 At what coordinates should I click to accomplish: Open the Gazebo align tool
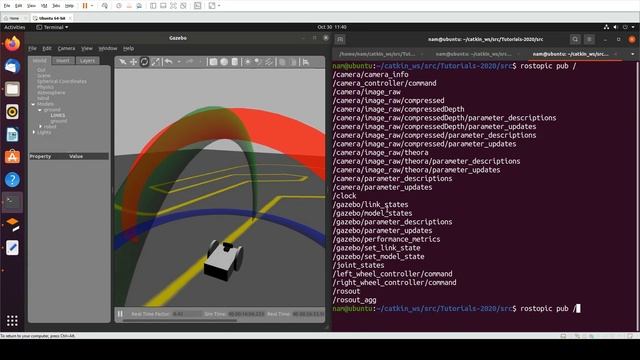pyautogui.click(x=306, y=62)
